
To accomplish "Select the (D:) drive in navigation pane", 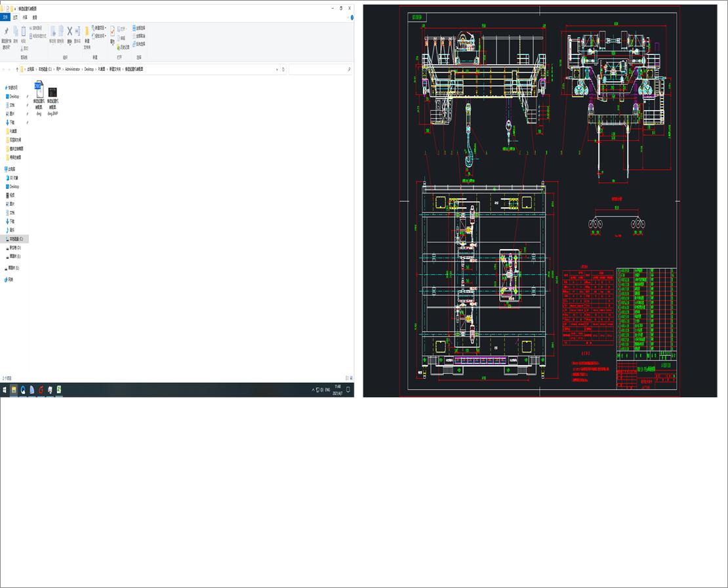I will [14, 247].
